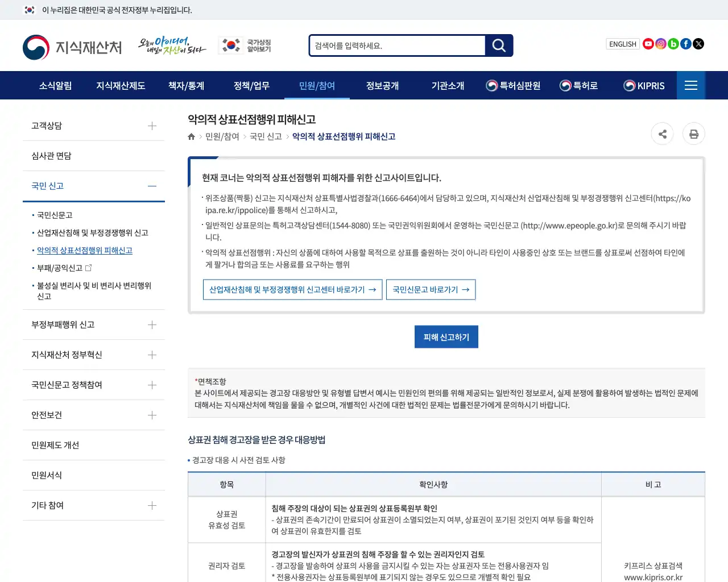This screenshot has height=582, width=728.
Task: Expand the 기타 참여 sidebar section
Action: [152, 505]
